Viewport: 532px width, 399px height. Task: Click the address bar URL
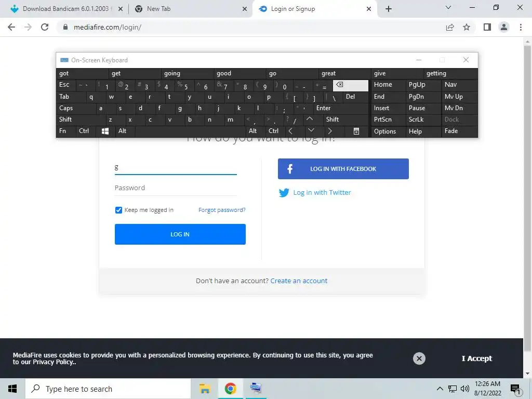pyautogui.click(x=107, y=27)
